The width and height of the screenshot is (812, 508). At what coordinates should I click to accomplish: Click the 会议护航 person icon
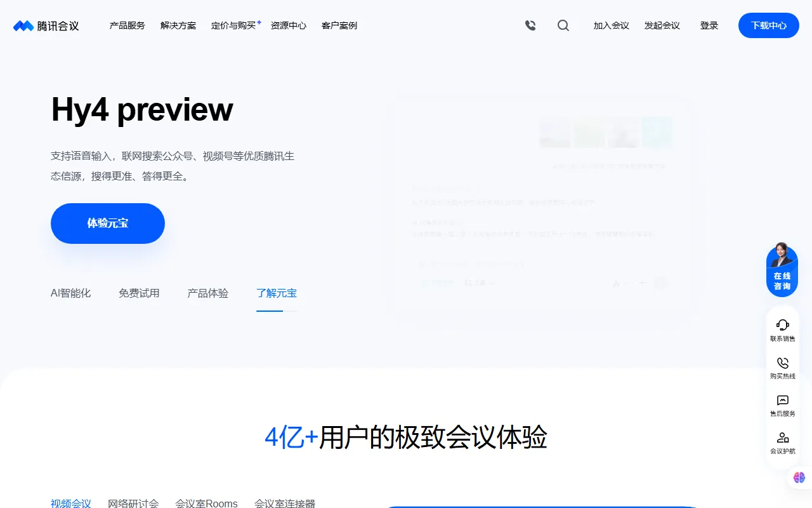(783, 438)
